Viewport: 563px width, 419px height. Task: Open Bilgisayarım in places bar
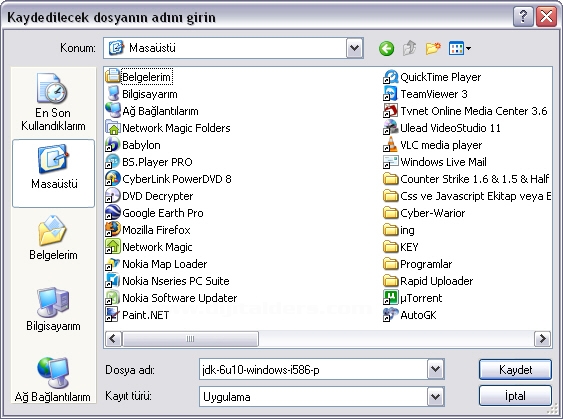[53, 309]
